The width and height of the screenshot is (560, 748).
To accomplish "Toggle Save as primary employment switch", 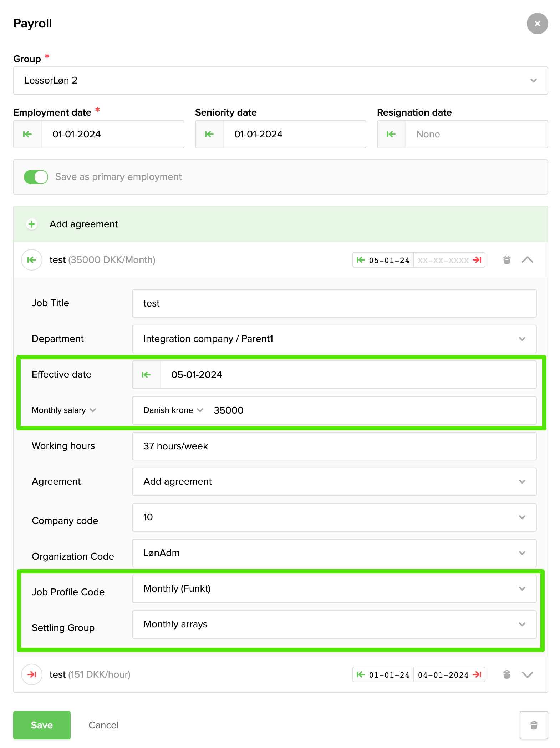I will tap(36, 177).
